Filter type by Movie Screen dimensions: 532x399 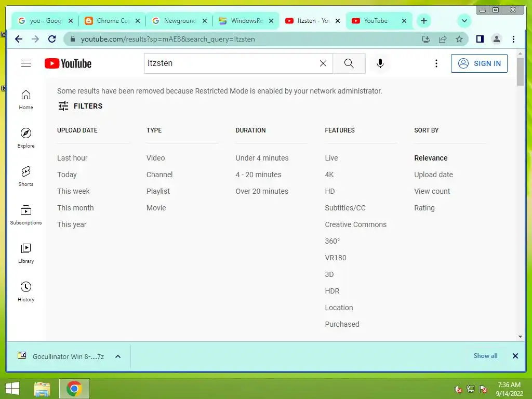point(156,208)
